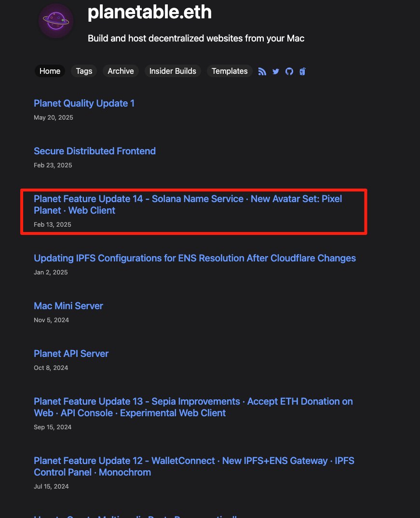Open the RSS feed icon

[262, 71]
